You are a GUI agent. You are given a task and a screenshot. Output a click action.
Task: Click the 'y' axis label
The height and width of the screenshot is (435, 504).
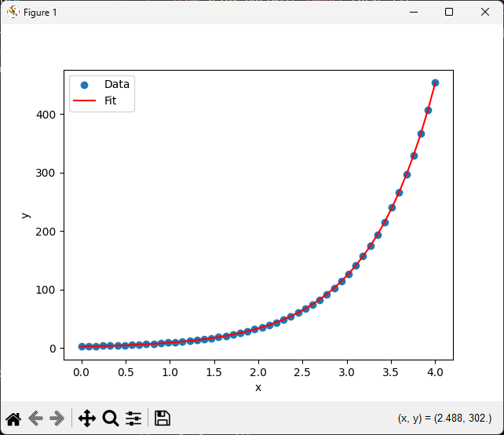pos(25,215)
